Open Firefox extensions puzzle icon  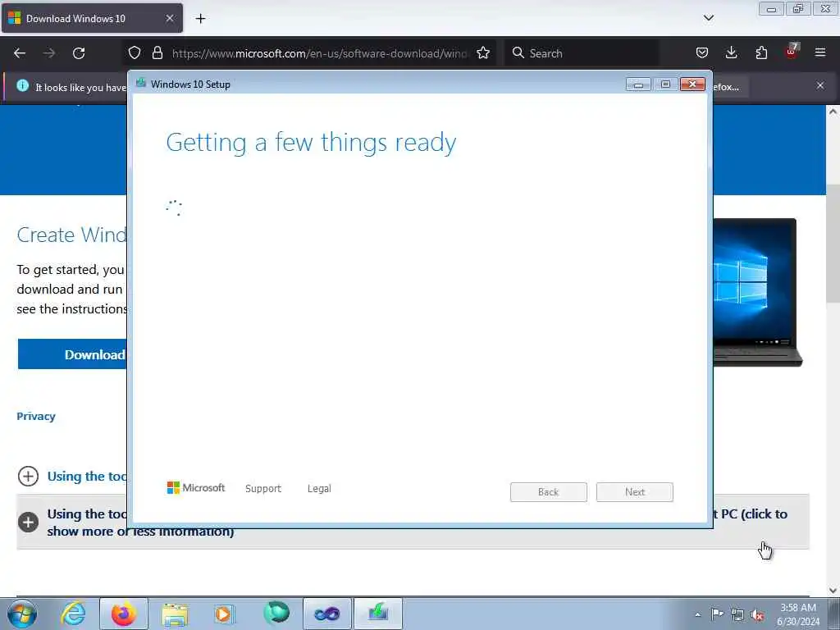pos(761,53)
